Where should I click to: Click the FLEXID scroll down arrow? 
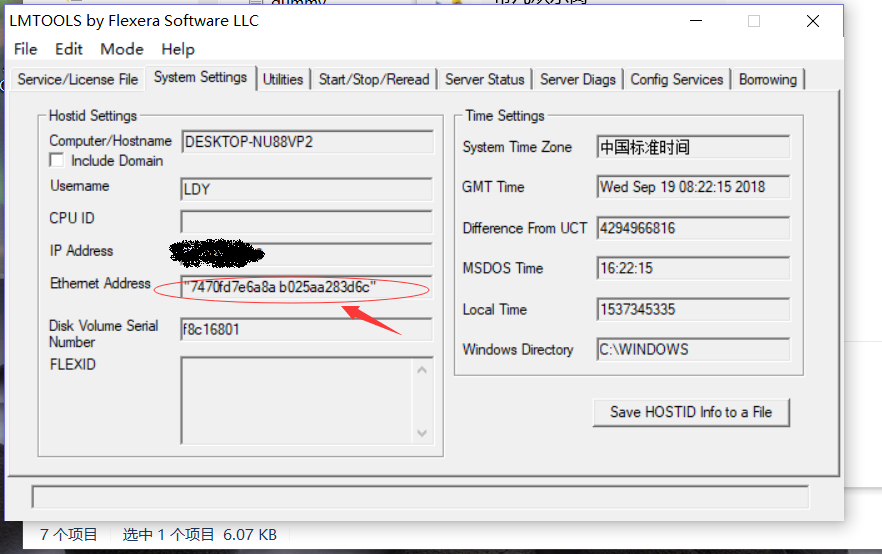(422, 433)
